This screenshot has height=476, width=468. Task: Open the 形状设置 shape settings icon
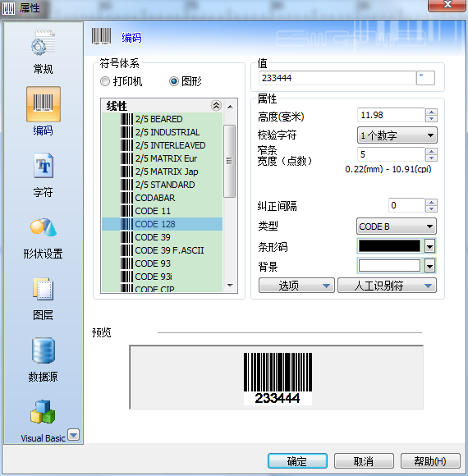click(x=44, y=227)
